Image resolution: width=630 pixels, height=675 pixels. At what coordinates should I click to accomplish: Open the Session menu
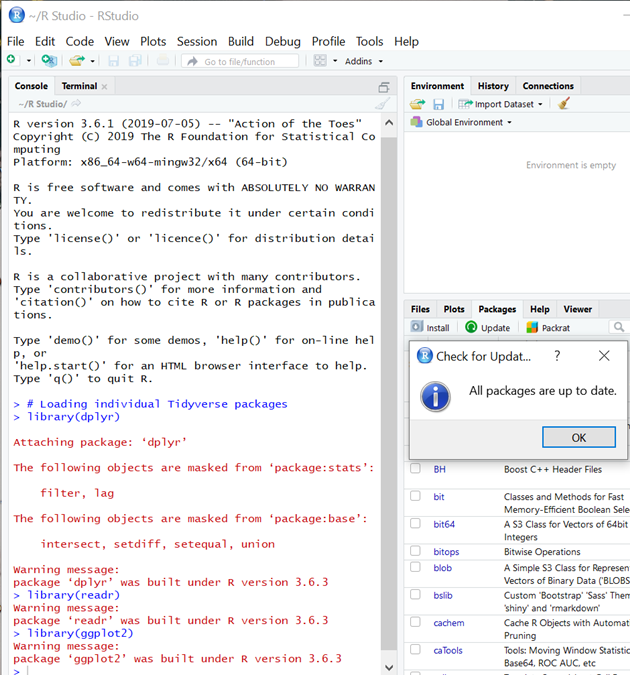[x=197, y=41]
